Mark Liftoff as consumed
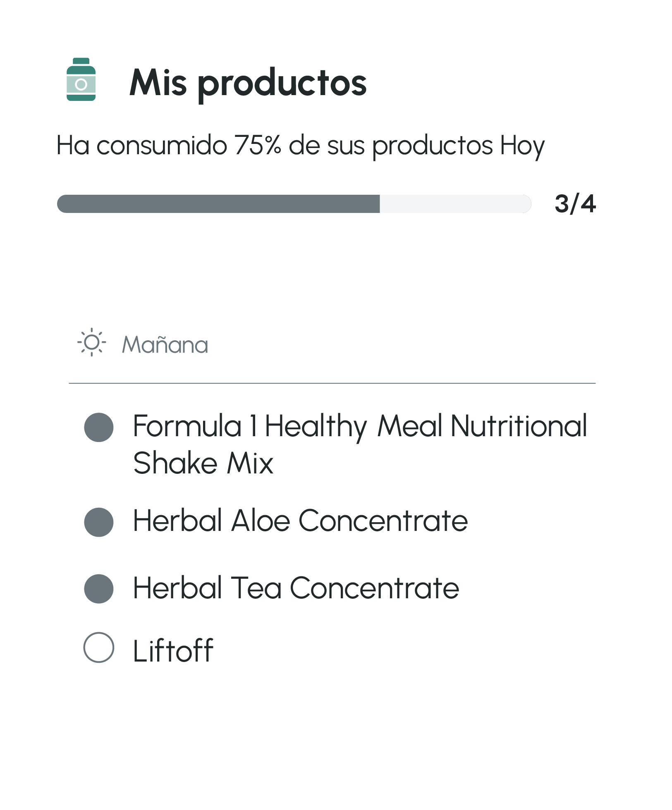 pos(99,648)
